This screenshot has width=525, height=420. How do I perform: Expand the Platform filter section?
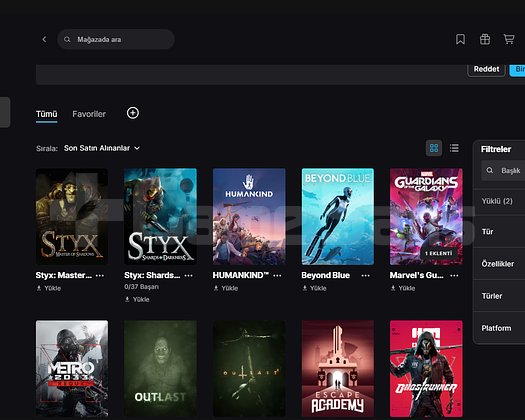tap(500, 328)
